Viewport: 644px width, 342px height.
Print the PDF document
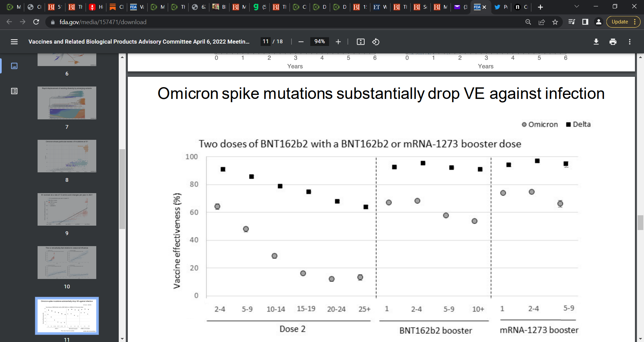[x=613, y=42]
